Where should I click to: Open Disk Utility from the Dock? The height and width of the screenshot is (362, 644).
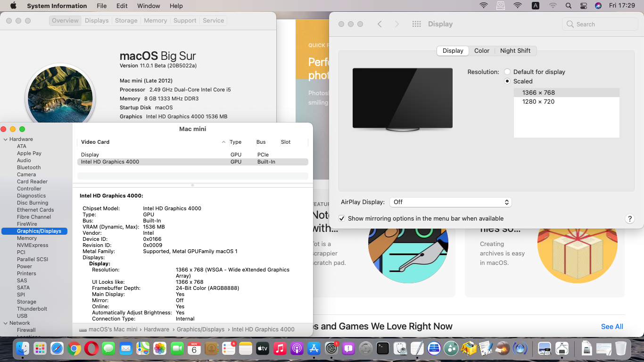[400, 349]
